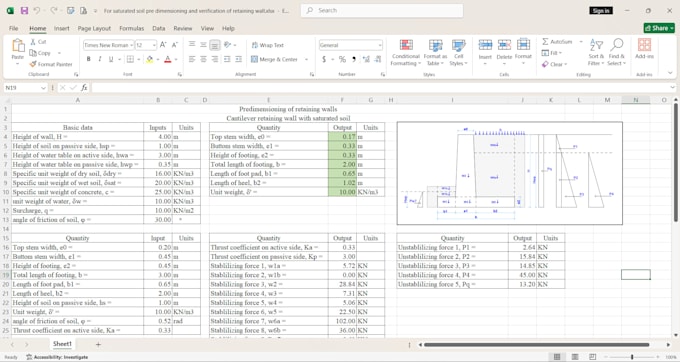Expand the Font group dialog launcher
This screenshot has height=362, width=680.
(x=180, y=75)
